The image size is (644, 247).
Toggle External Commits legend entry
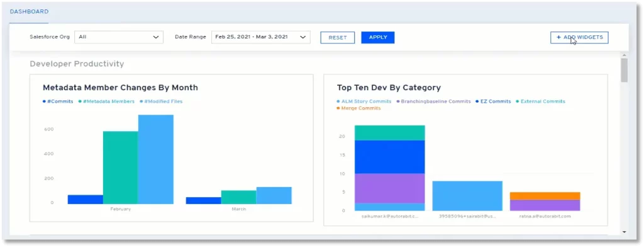[540, 101]
